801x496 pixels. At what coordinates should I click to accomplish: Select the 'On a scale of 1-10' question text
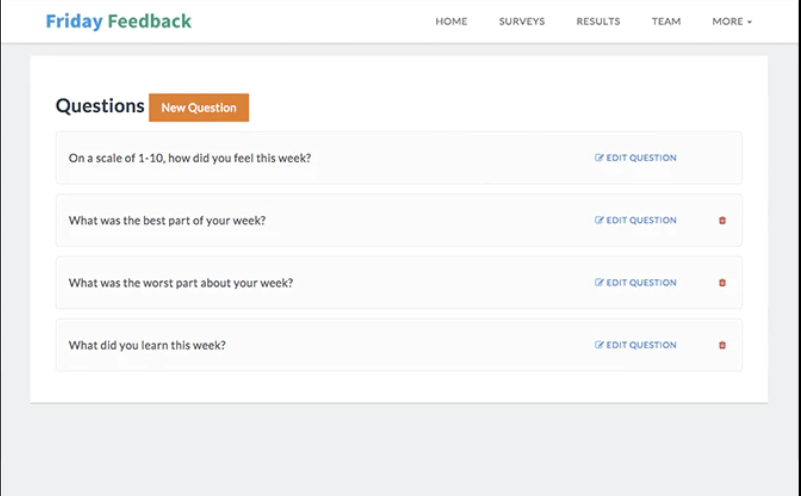tap(190, 158)
